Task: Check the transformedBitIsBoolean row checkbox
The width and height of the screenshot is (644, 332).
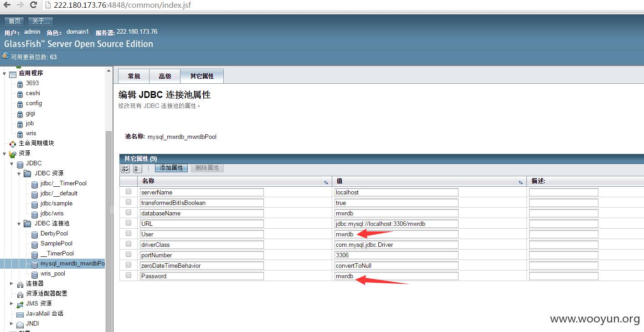Action: point(129,202)
